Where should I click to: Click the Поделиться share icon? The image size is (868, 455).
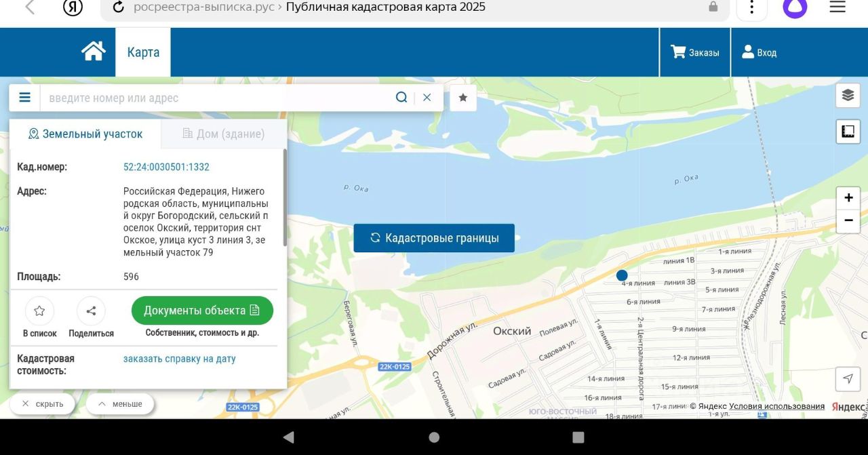pyautogui.click(x=91, y=311)
